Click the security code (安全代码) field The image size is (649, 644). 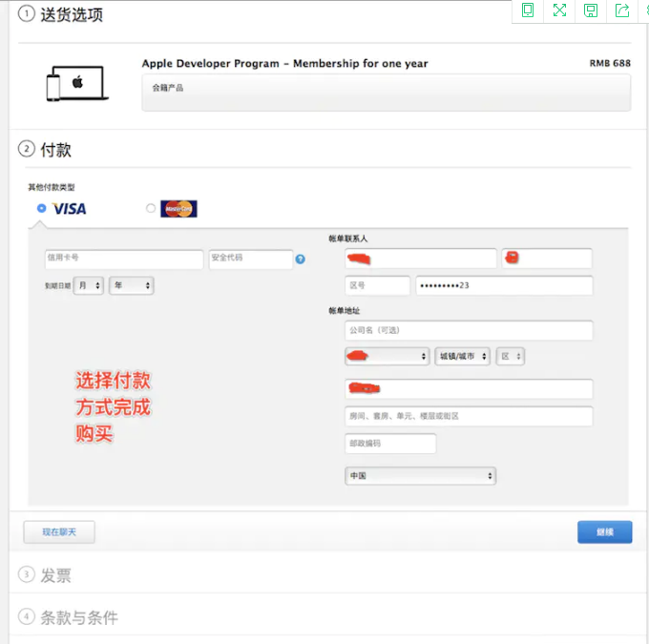251,260
